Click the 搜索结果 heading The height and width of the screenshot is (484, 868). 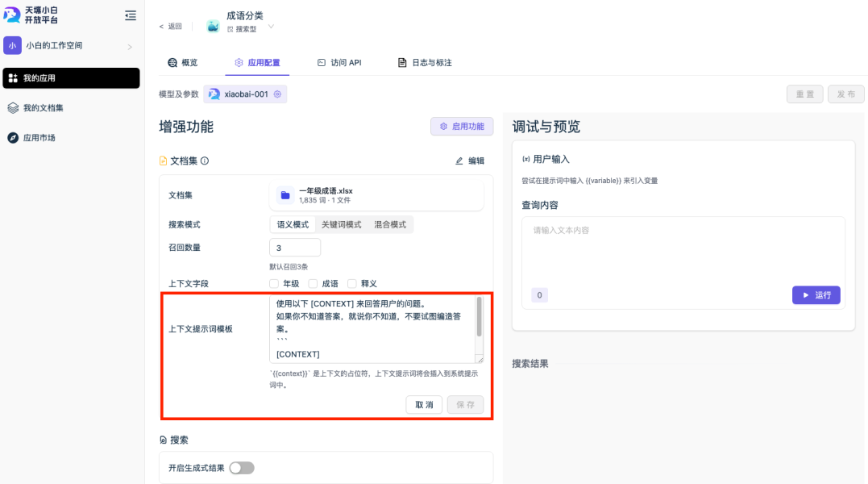(530, 364)
